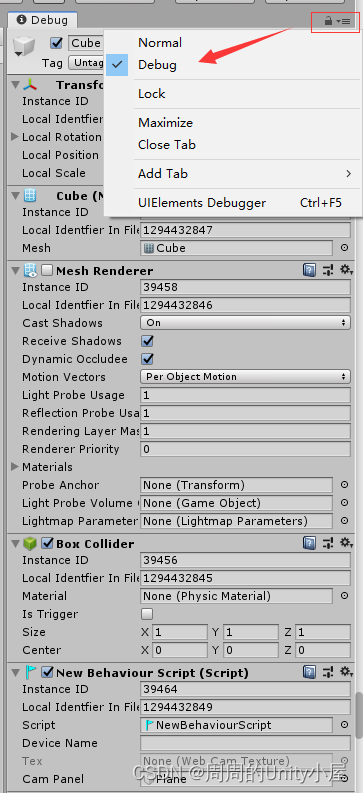Click the GameObject cube icon
363x793 pixels.
click(x=23, y=47)
